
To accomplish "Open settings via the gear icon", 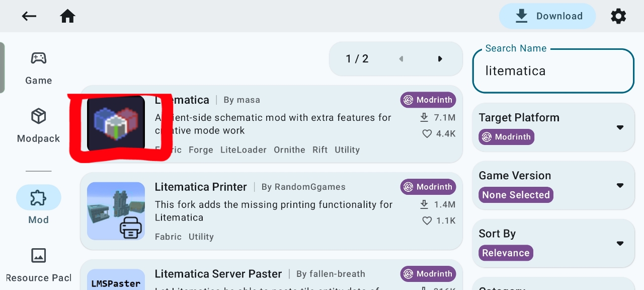I will (x=618, y=16).
